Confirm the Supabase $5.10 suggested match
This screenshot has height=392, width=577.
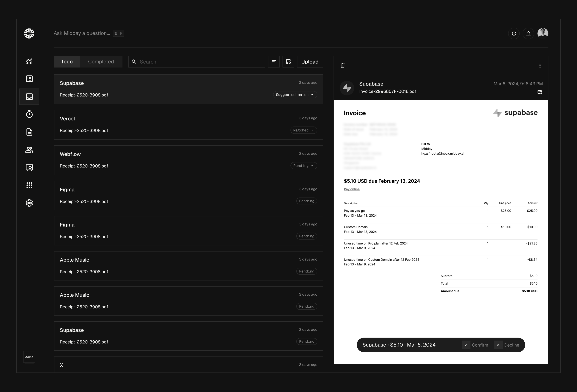[x=475, y=345]
